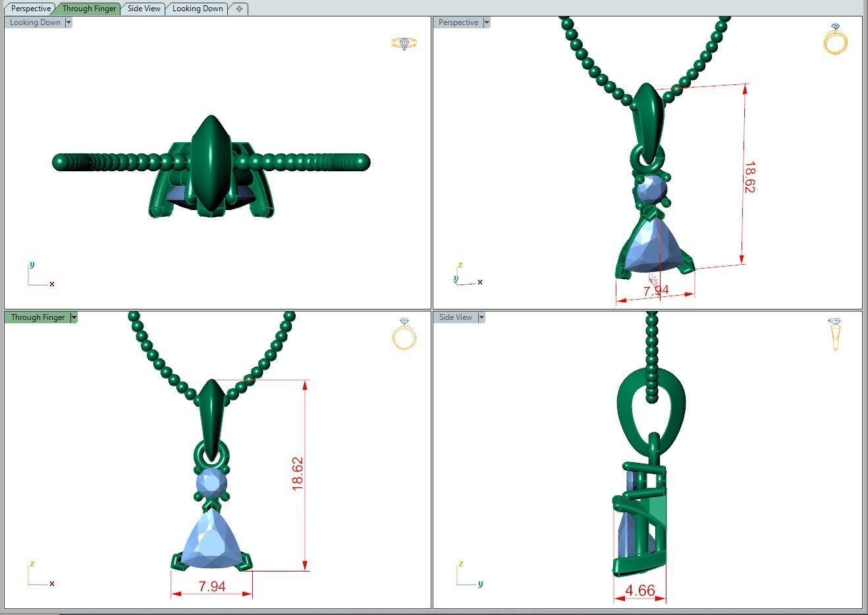
Task: Click the Looking Down viewport title label
Action: (x=35, y=22)
